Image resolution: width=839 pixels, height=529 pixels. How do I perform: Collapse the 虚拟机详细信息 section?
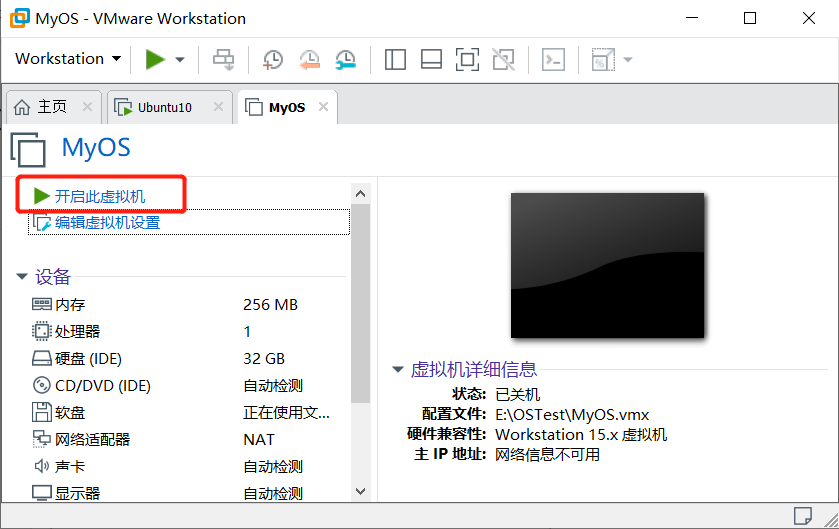(x=398, y=369)
